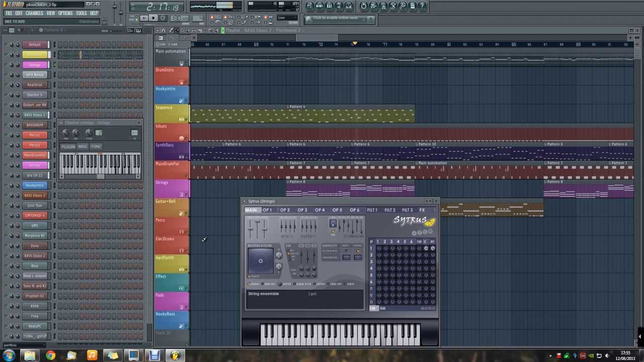The width and height of the screenshot is (644, 362).
Task: Open the HELP menu
Action: click(95, 13)
